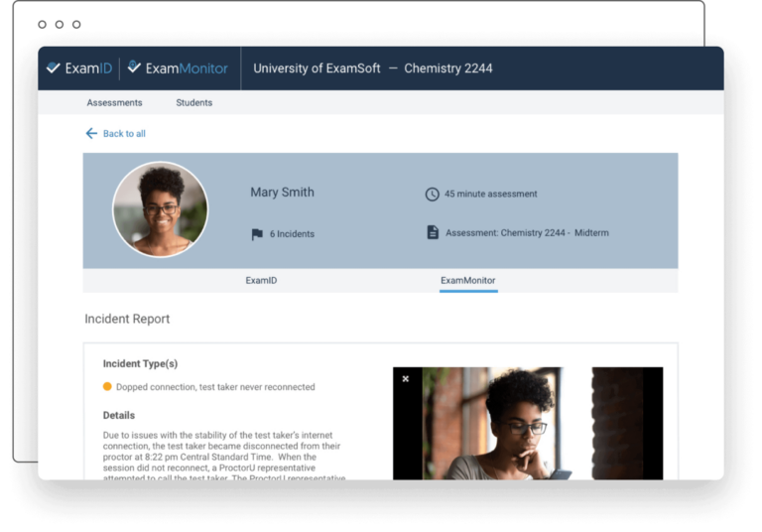The width and height of the screenshot is (762, 532).
Task: Click the Incident Report heading
Action: coord(127,319)
